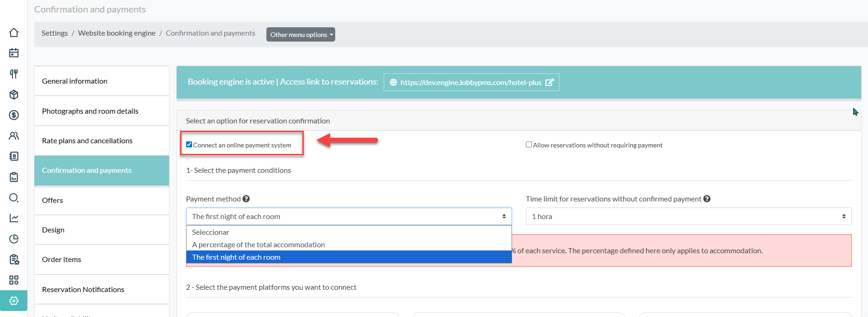Click the fork and knife restaurant icon
The image size is (868, 317).
[14, 74]
